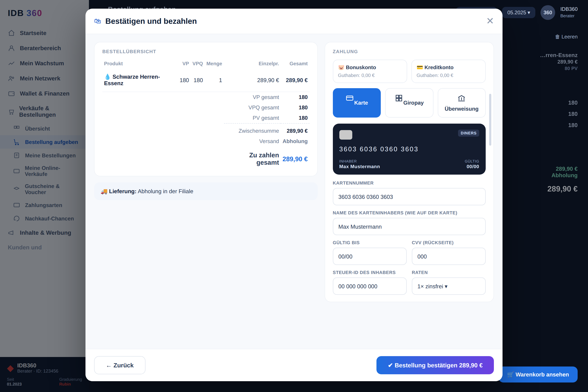The image size is (588, 392).
Task: Click the payment panel scrollbar
Action: (490, 120)
